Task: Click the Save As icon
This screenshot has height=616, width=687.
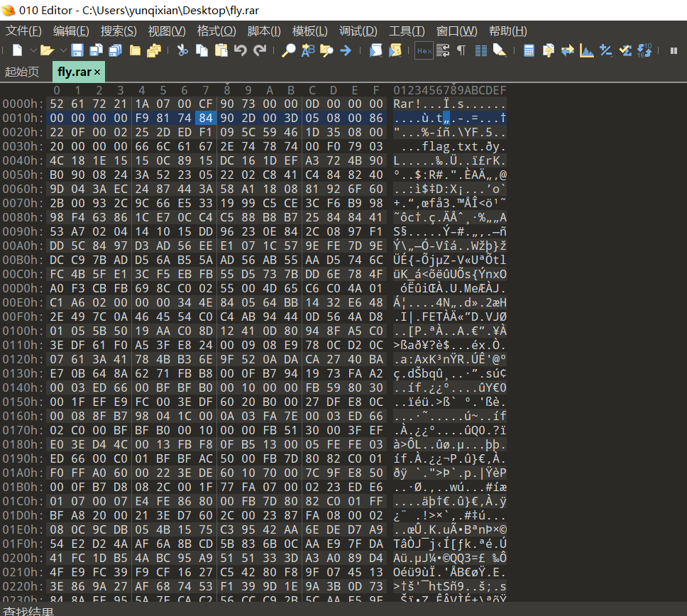Action: click(96, 51)
